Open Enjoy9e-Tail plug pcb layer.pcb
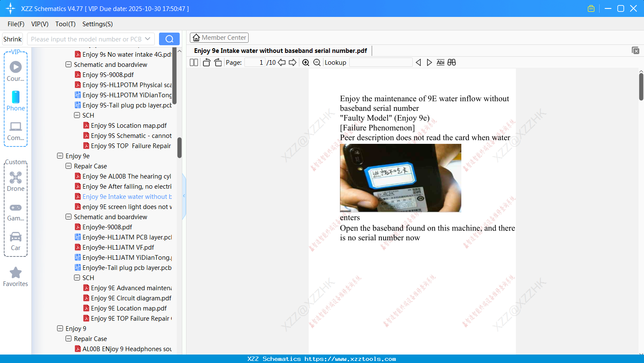This screenshot has height=363, width=644. tap(123, 267)
